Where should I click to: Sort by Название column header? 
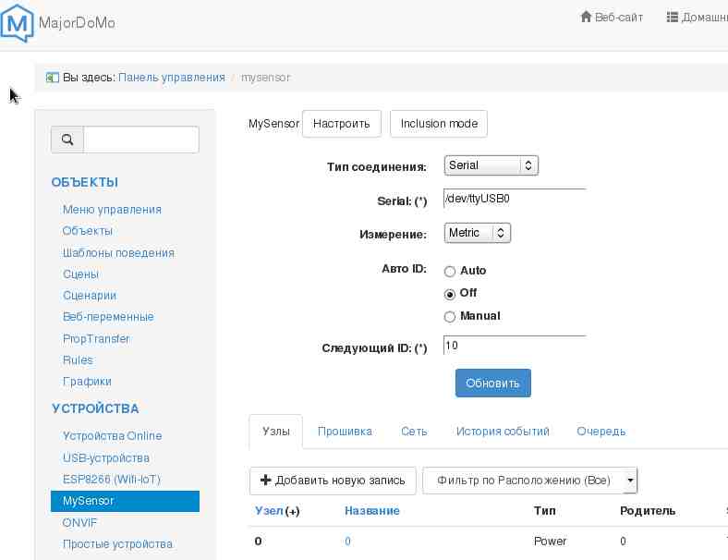[x=372, y=511]
